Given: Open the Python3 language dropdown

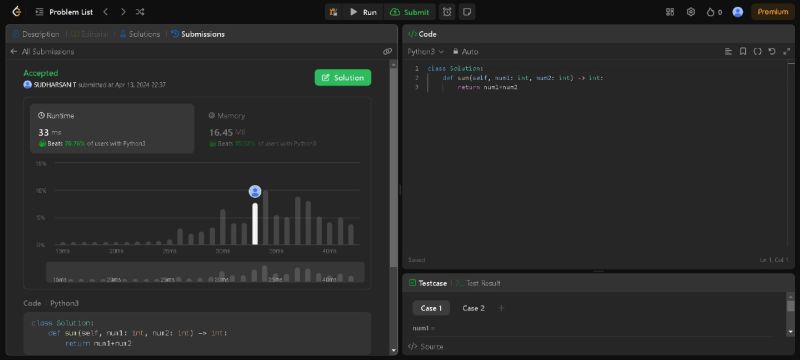Looking at the screenshot, I should pyautogui.click(x=426, y=52).
